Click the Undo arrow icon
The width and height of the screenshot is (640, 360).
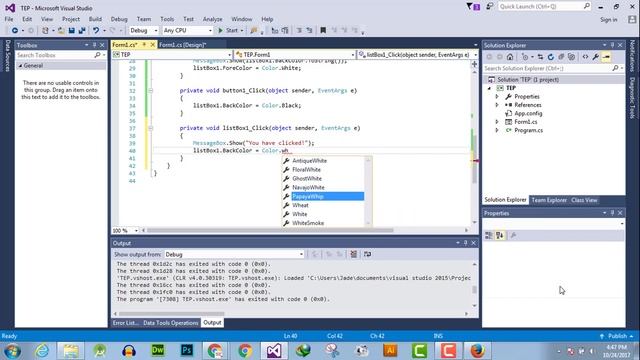click(96, 31)
